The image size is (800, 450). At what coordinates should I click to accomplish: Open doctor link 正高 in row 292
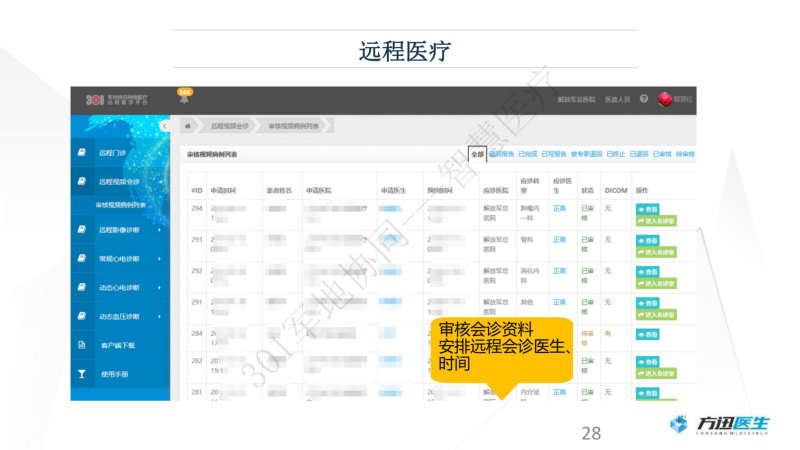559,271
